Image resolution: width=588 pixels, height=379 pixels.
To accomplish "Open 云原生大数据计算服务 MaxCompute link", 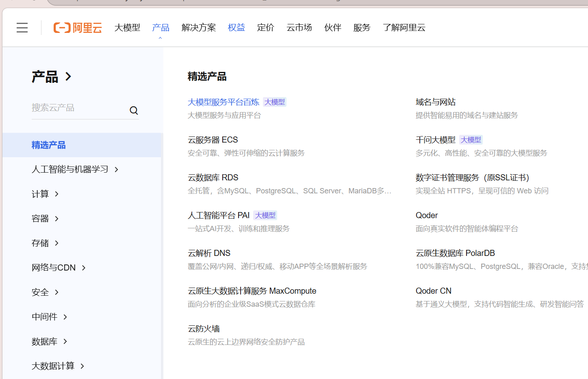I will (x=252, y=291).
